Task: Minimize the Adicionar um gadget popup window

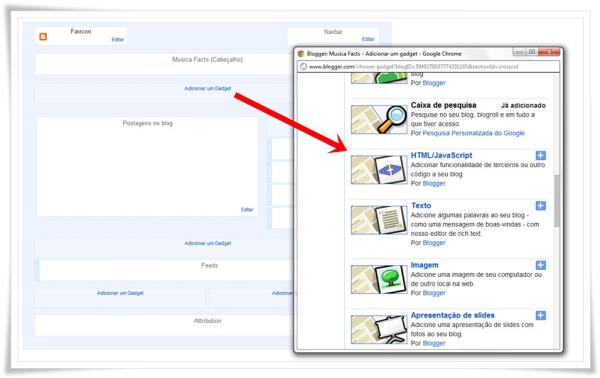Action: (519, 52)
